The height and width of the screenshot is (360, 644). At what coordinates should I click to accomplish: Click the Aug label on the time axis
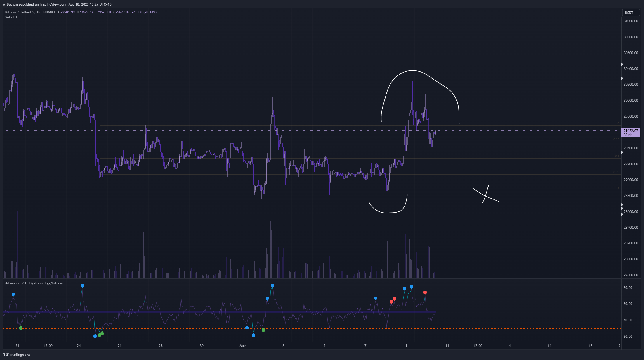pos(242,346)
